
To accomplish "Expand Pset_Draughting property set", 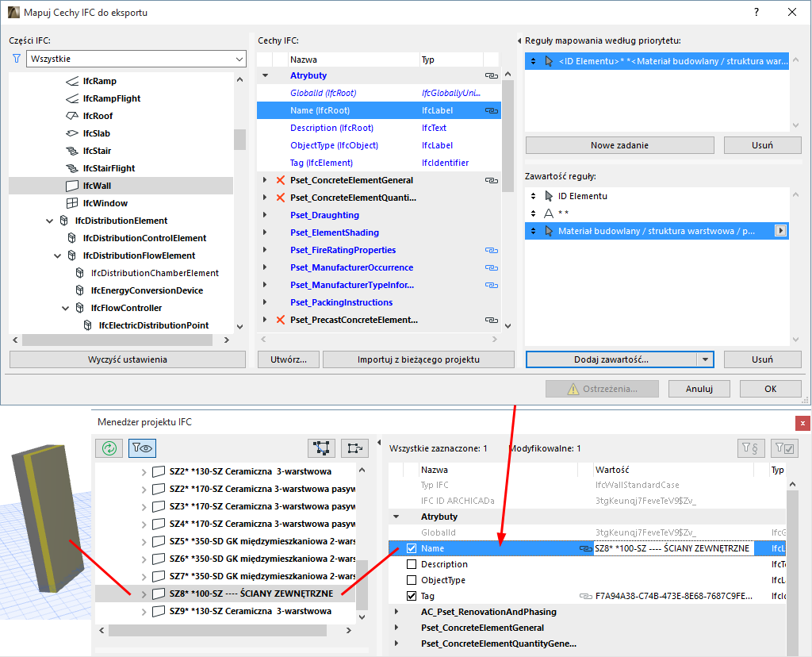I will point(265,215).
